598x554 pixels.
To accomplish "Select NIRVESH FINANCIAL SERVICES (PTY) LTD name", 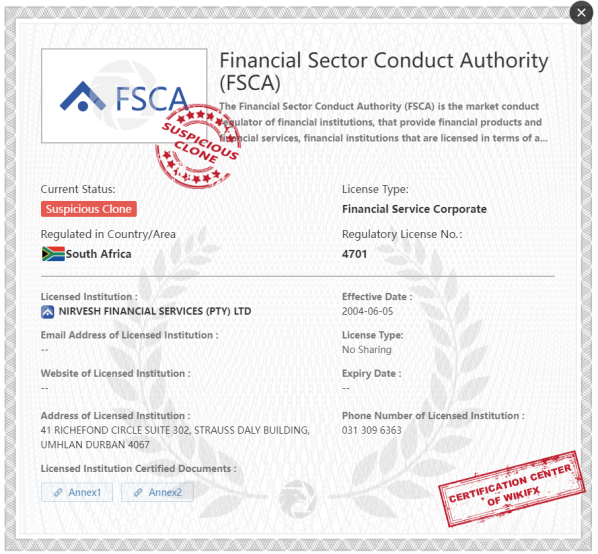I will click(155, 311).
